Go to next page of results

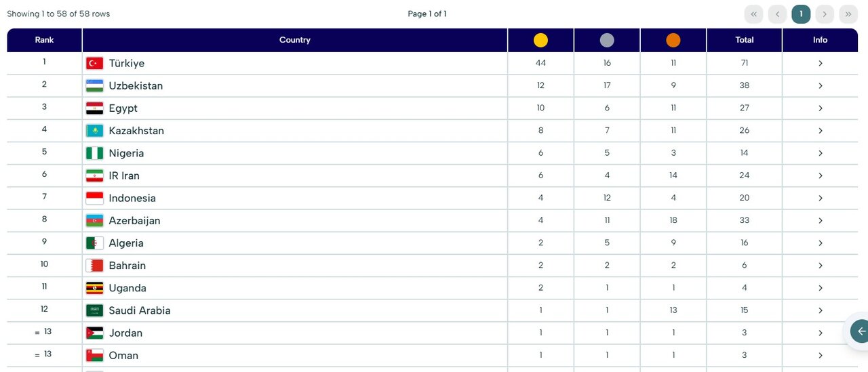point(825,14)
